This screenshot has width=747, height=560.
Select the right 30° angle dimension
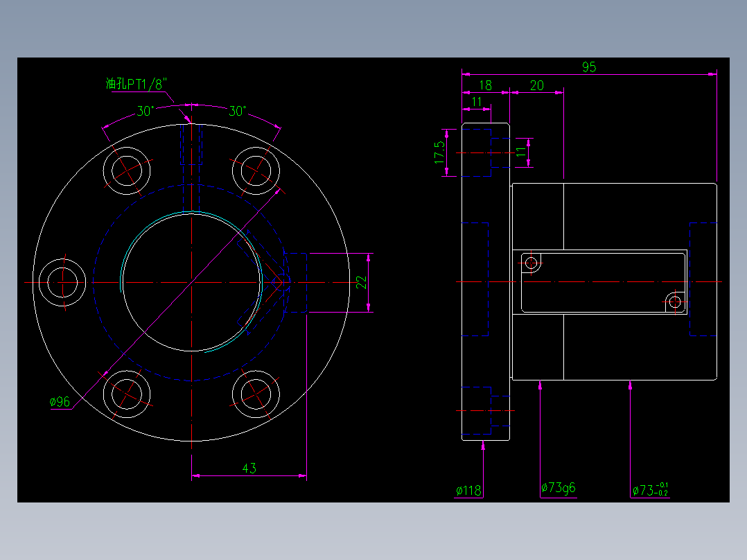pos(237,111)
